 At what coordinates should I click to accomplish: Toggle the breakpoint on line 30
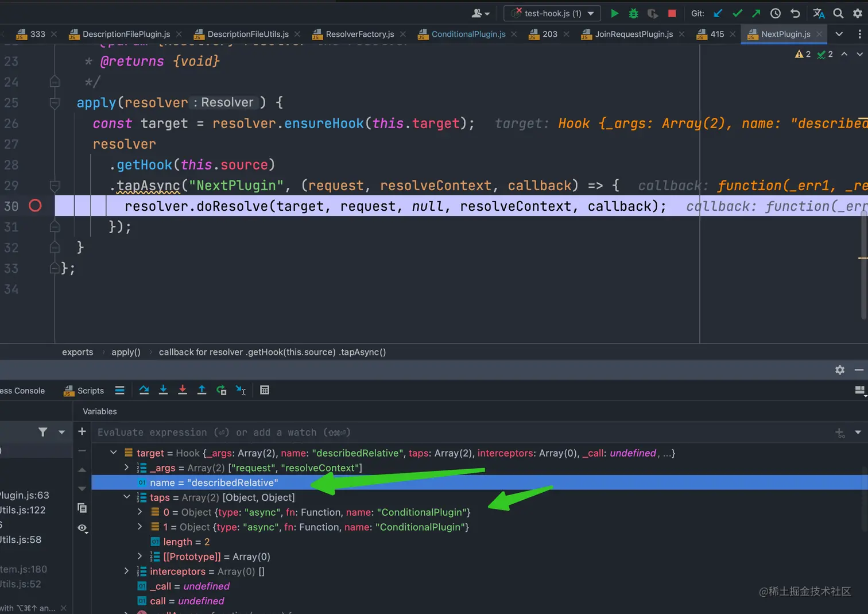35,206
